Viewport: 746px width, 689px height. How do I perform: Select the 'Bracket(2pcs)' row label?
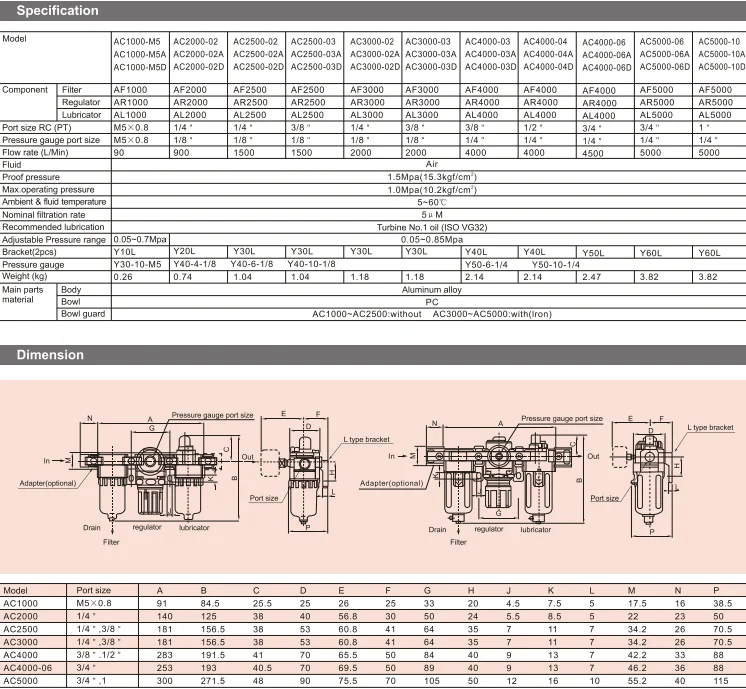point(29,252)
